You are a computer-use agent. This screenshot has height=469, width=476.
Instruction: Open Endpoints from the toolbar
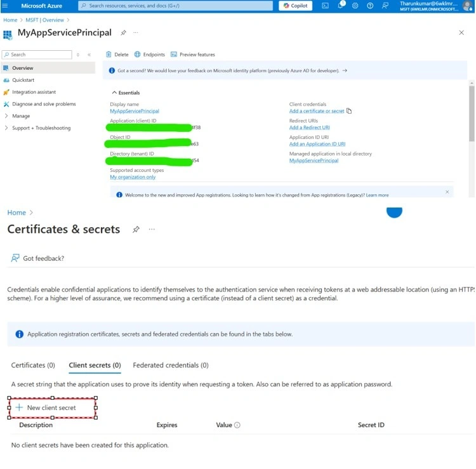pyautogui.click(x=150, y=55)
